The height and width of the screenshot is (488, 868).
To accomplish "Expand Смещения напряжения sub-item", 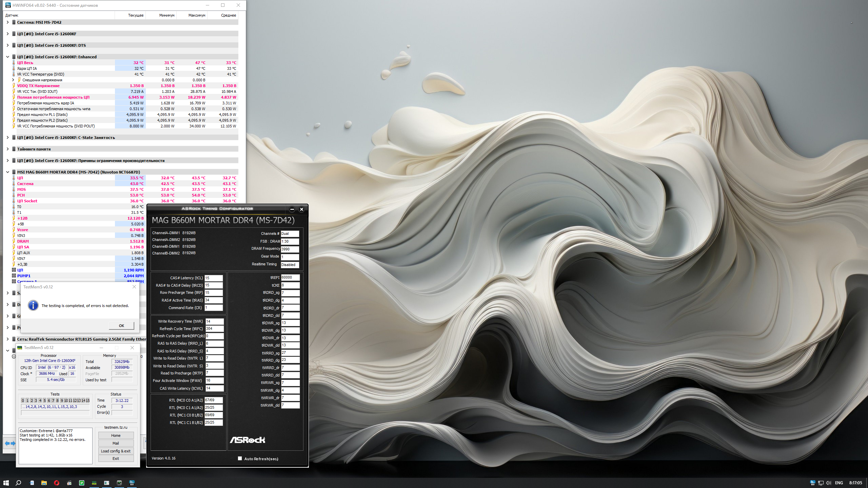I will point(13,80).
